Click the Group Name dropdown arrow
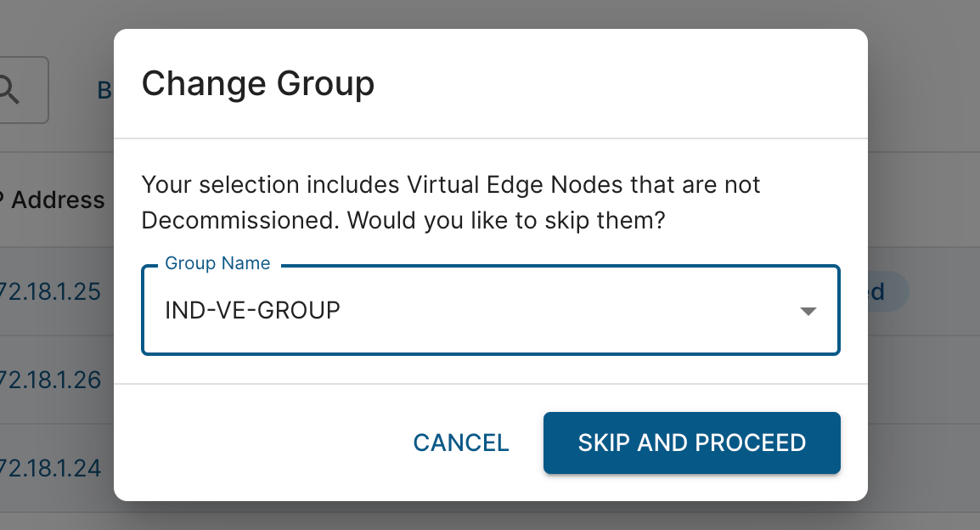The height and width of the screenshot is (530, 980). (808, 311)
